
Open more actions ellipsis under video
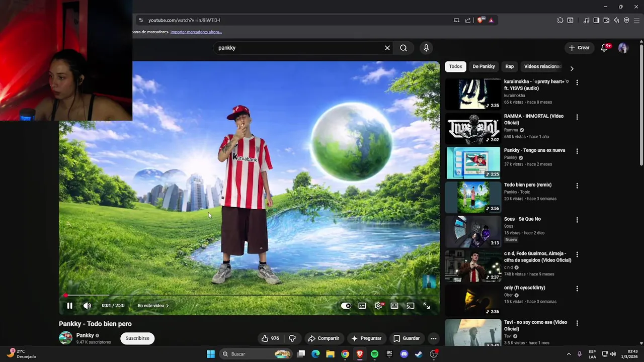click(x=434, y=338)
